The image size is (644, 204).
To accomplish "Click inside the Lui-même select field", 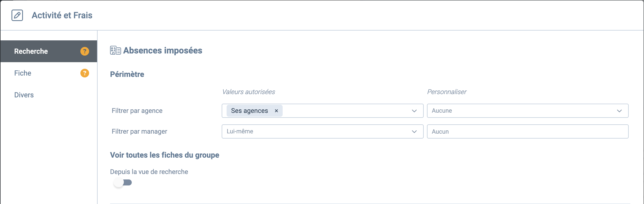I will click(x=323, y=131).
